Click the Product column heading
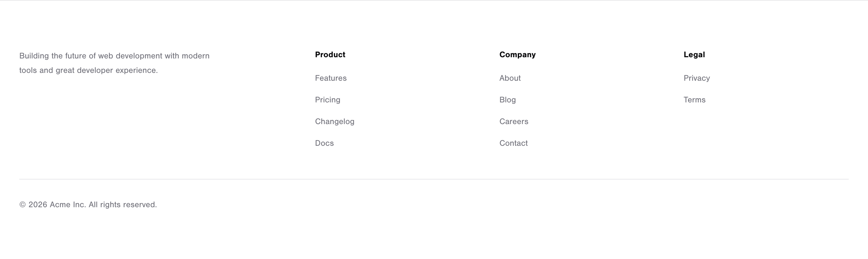 (330, 55)
